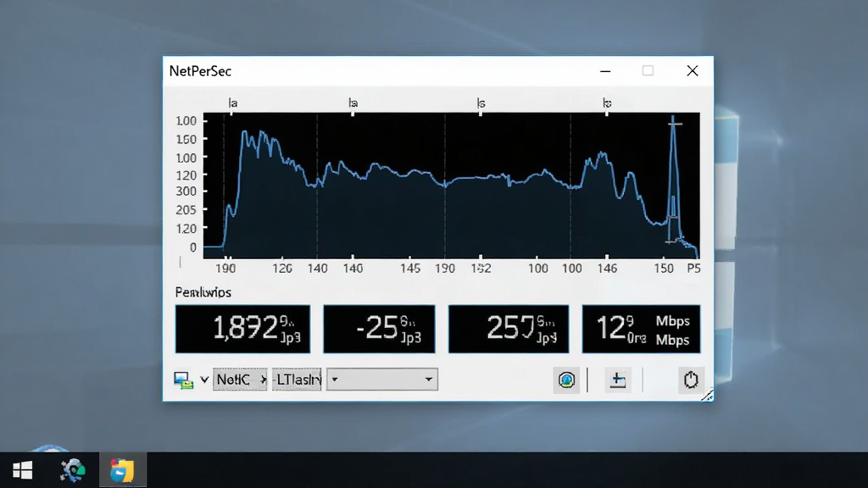Click the y-axis label 300
The image size is (868, 488).
(x=186, y=191)
